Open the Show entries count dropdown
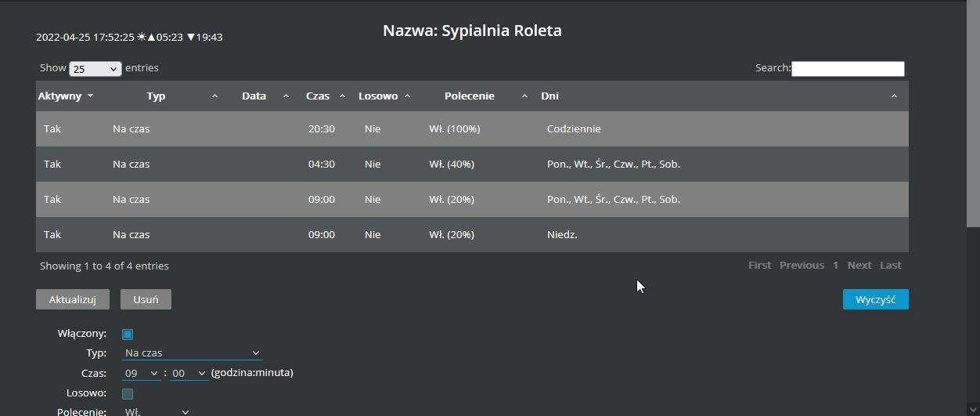 point(95,69)
